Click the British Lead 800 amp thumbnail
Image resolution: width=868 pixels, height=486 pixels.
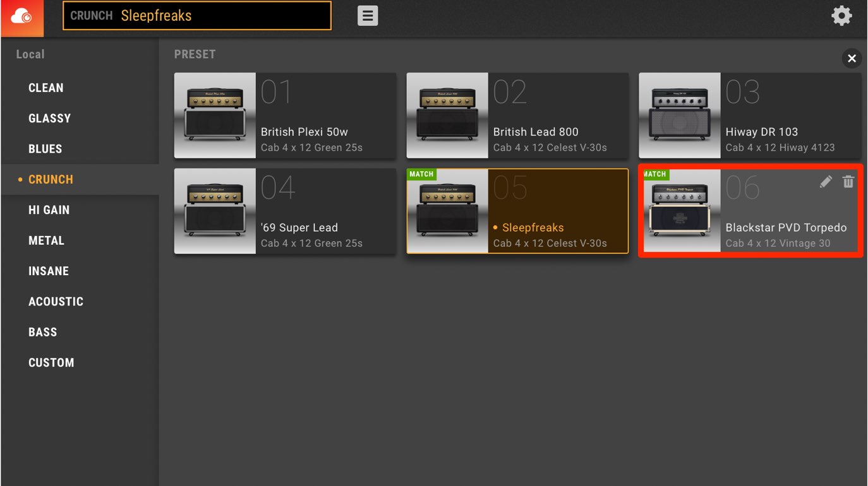(447, 116)
